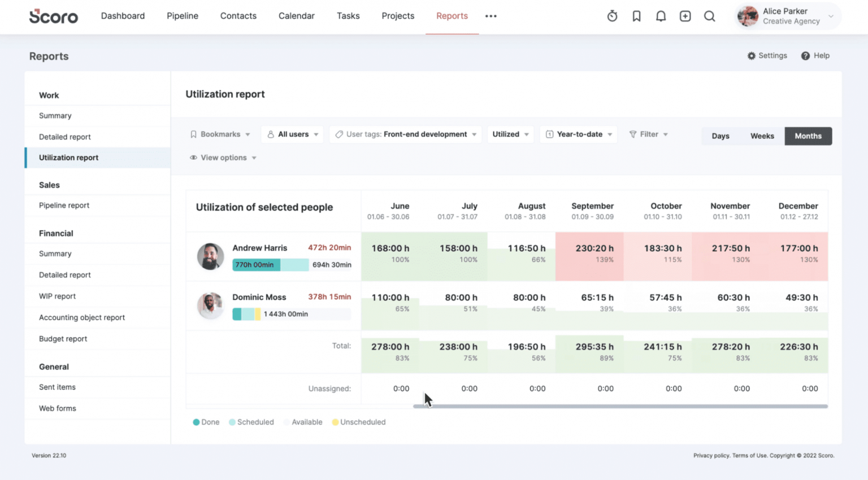
Task: Open the bookmarks panel in the header
Action: tap(636, 16)
